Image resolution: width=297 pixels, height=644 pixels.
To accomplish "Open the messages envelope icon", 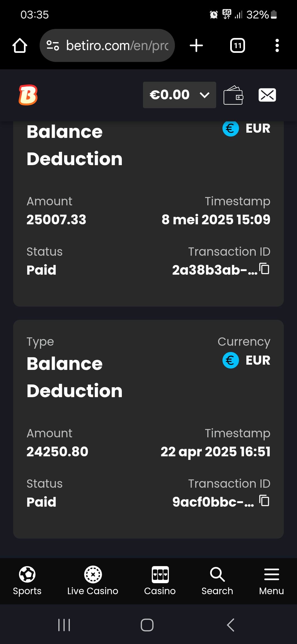I will [x=267, y=95].
